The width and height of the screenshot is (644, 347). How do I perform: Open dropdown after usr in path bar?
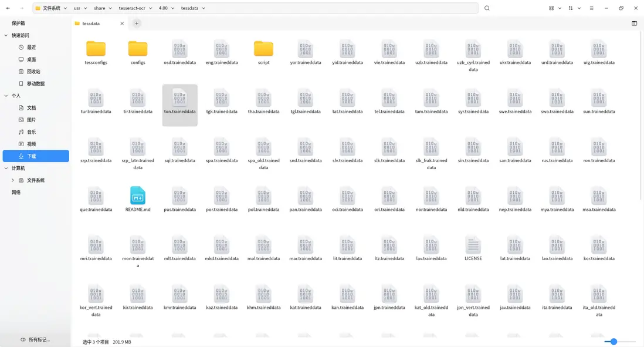click(86, 8)
